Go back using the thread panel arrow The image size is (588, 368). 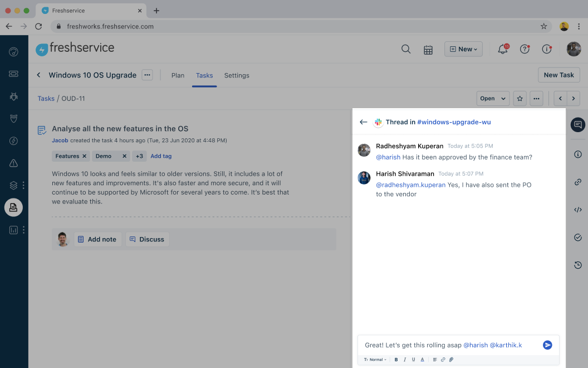pyautogui.click(x=364, y=122)
